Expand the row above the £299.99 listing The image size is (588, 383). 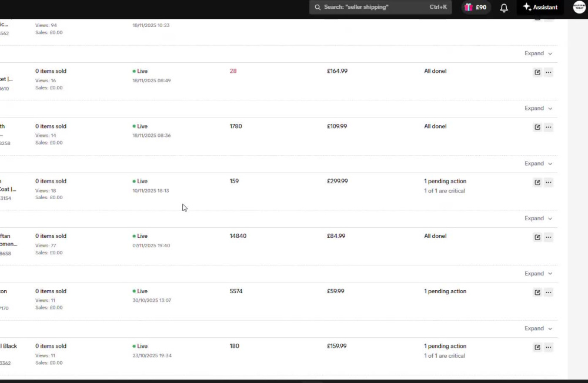click(538, 163)
